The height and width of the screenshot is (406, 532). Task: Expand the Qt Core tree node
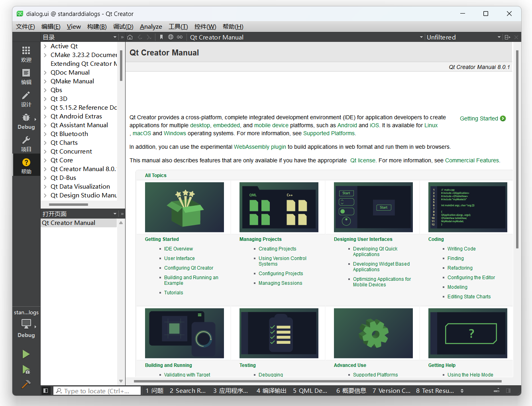coord(45,160)
